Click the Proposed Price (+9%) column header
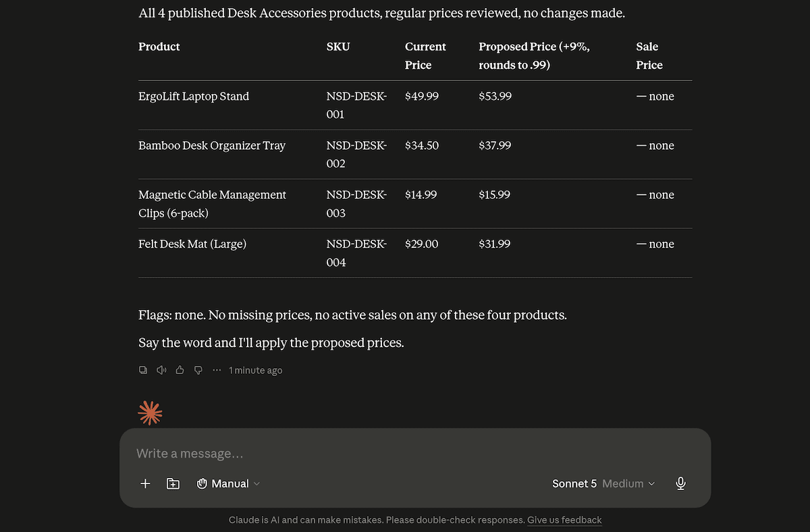Viewport: 810px width, 532px height. 534,55
